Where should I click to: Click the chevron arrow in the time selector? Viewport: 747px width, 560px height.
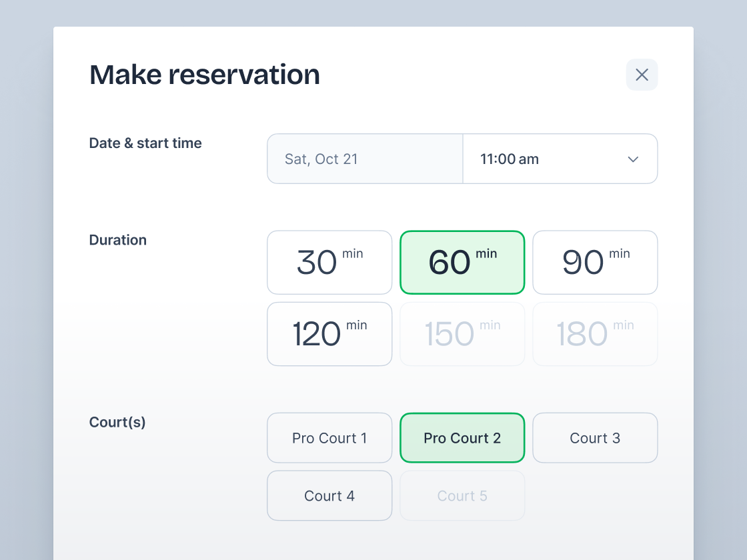point(633,159)
